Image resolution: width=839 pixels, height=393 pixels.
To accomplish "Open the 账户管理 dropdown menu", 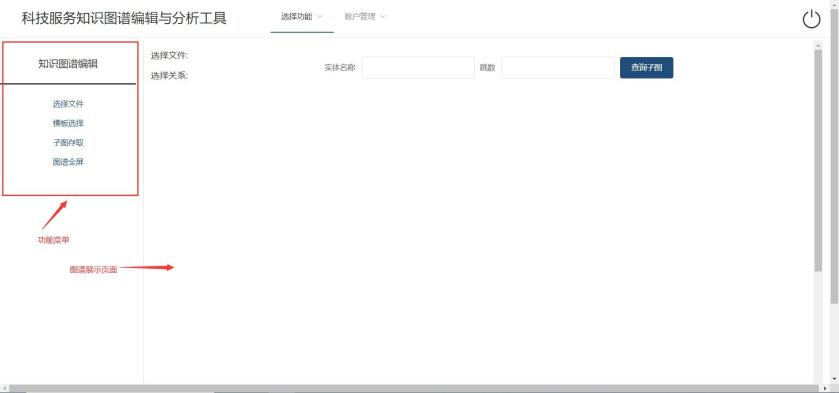I will (x=365, y=17).
